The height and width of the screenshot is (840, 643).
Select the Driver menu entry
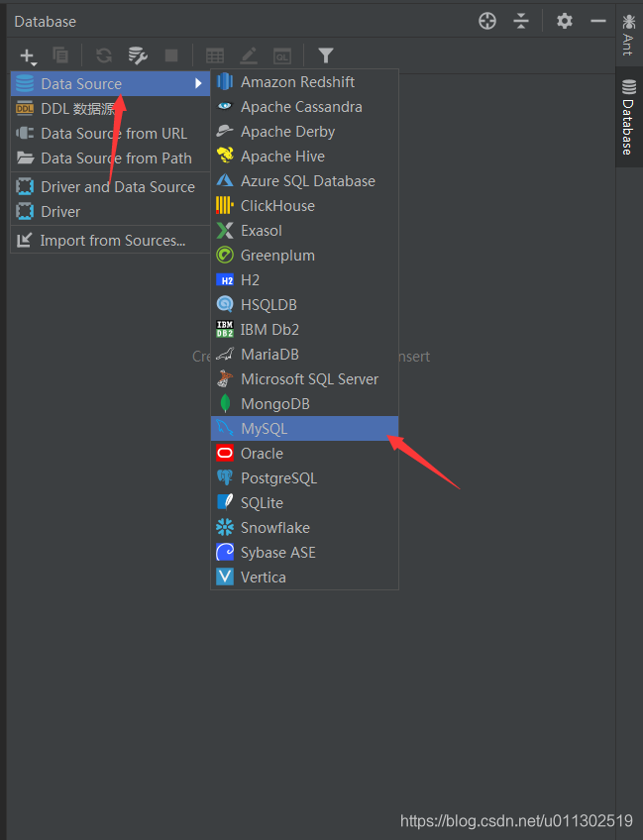110,212
